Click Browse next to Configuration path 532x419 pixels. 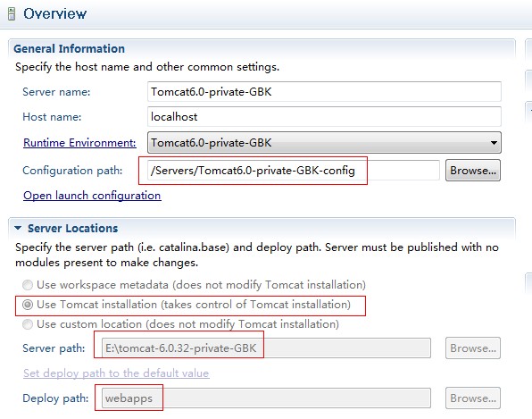pos(473,171)
